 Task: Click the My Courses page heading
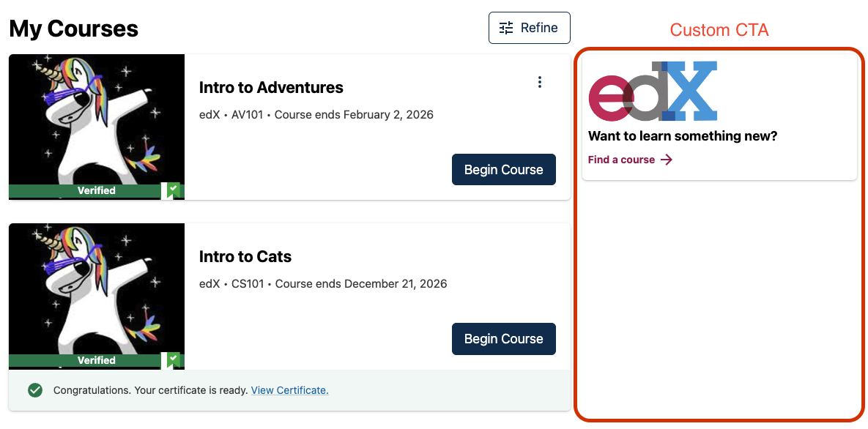click(74, 29)
